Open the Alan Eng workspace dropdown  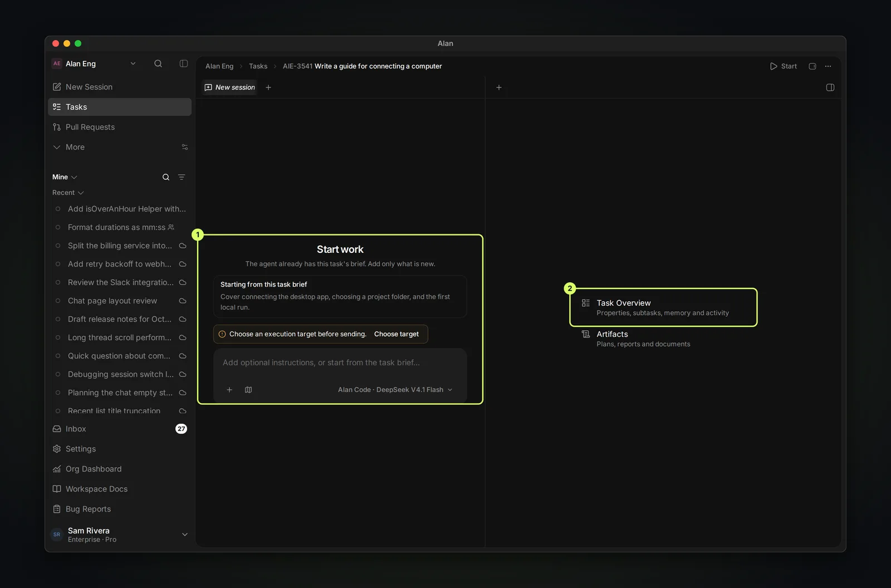coord(133,63)
